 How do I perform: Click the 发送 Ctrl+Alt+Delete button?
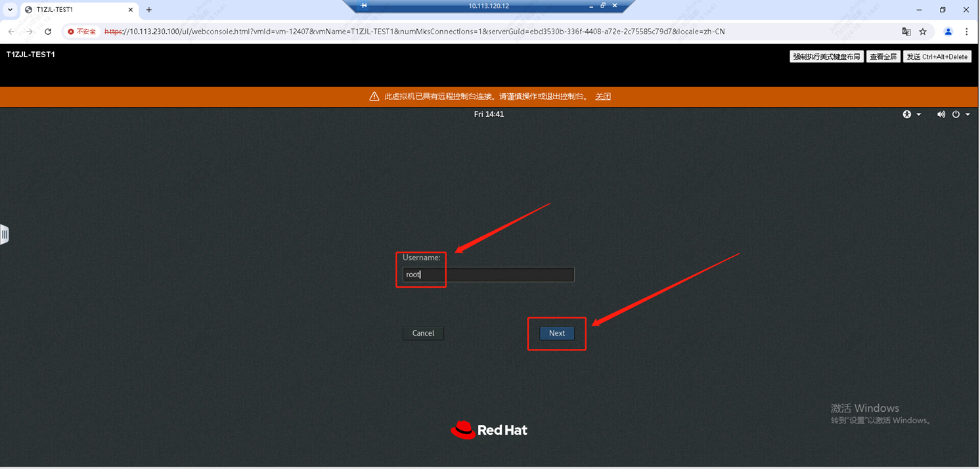937,57
